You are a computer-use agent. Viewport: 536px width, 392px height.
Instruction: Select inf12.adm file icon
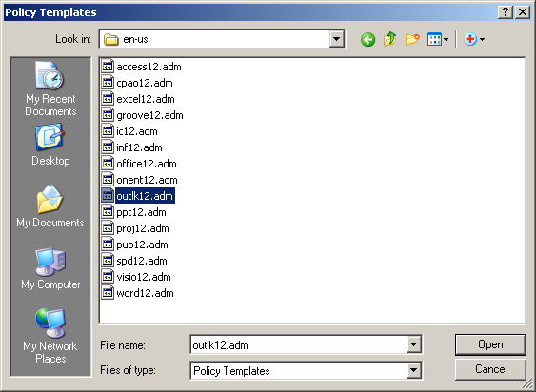108,147
